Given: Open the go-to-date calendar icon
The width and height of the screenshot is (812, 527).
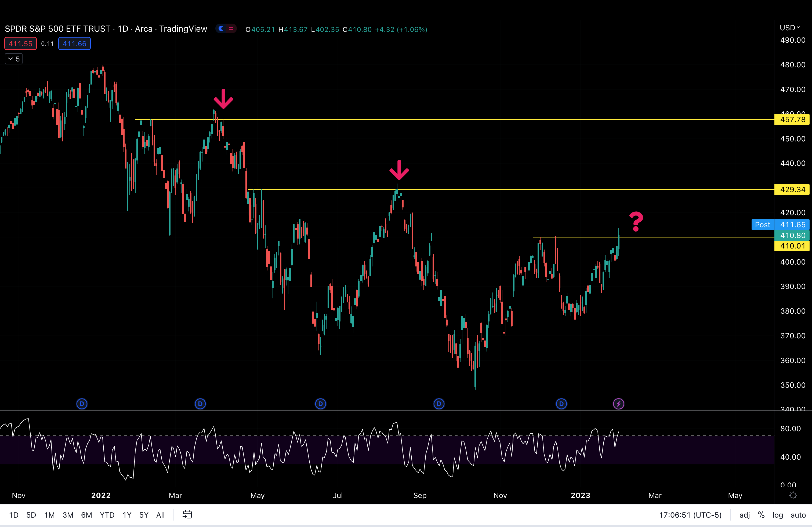Looking at the screenshot, I should (x=187, y=515).
